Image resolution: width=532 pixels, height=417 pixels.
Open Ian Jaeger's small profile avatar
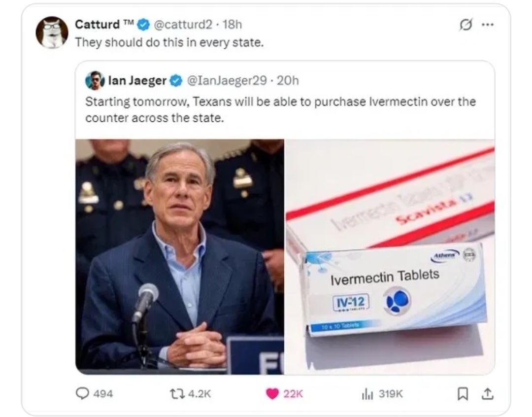[95, 80]
